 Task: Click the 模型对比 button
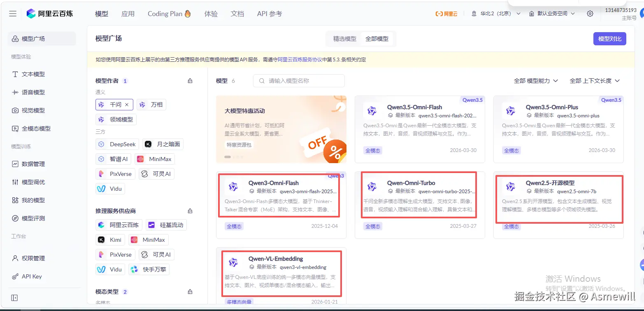pos(610,39)
